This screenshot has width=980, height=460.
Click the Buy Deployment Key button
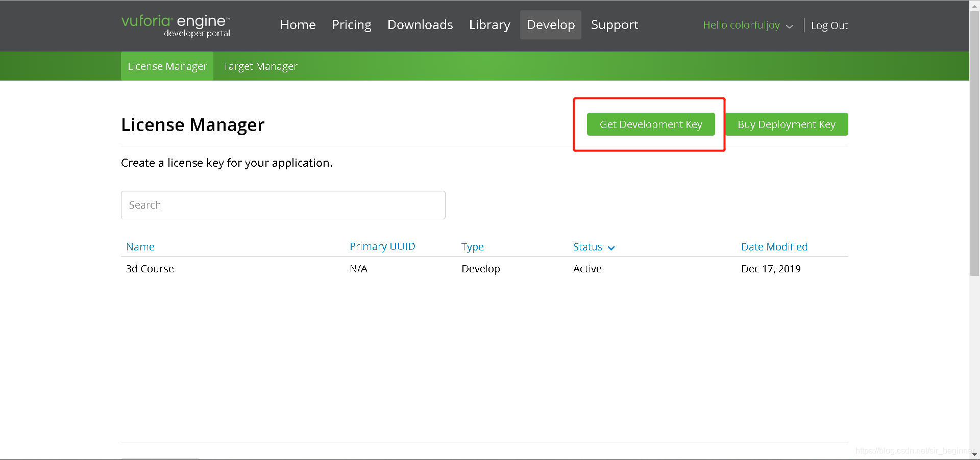point(787,124)
